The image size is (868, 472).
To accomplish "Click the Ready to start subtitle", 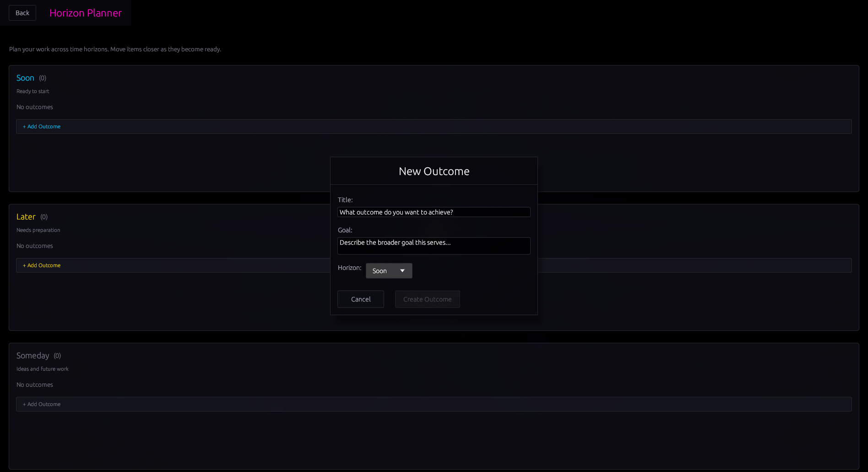I will click(x=33, y=91).
